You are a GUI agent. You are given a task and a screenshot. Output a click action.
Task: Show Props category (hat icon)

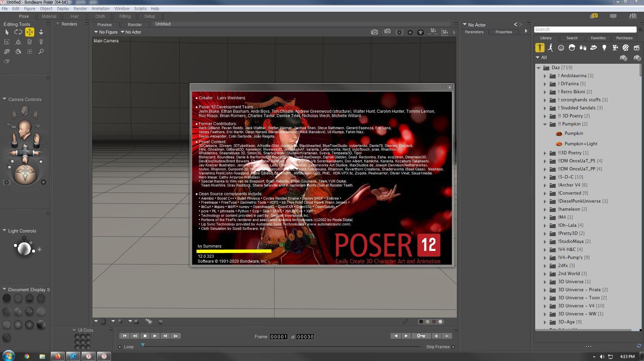click(x=593, y=48)
